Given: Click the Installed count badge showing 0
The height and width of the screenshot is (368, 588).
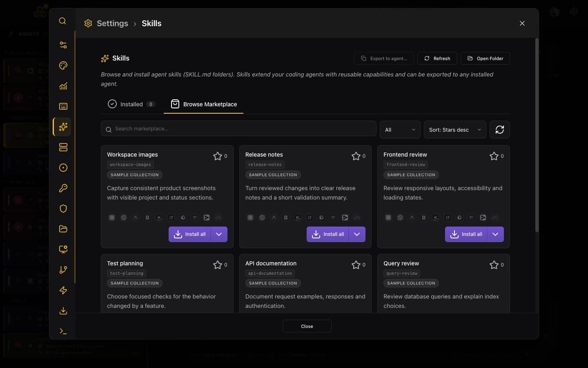Looking at the screenshot, I should pos(151,104).
